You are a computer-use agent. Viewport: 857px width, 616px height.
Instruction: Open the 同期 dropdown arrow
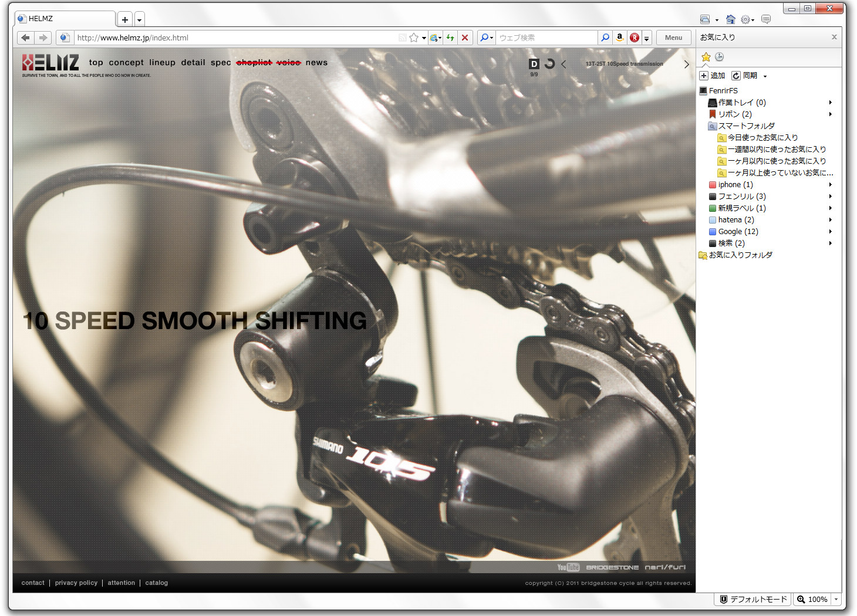(x=765, y=76)
